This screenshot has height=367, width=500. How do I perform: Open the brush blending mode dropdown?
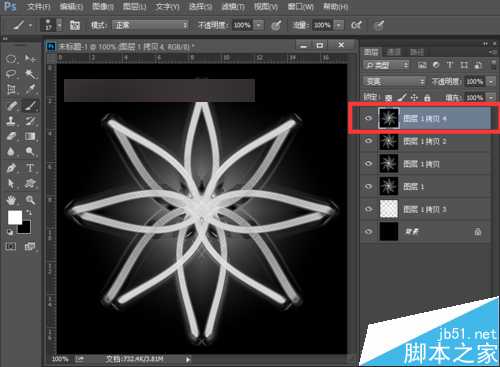tap(150, 25)
